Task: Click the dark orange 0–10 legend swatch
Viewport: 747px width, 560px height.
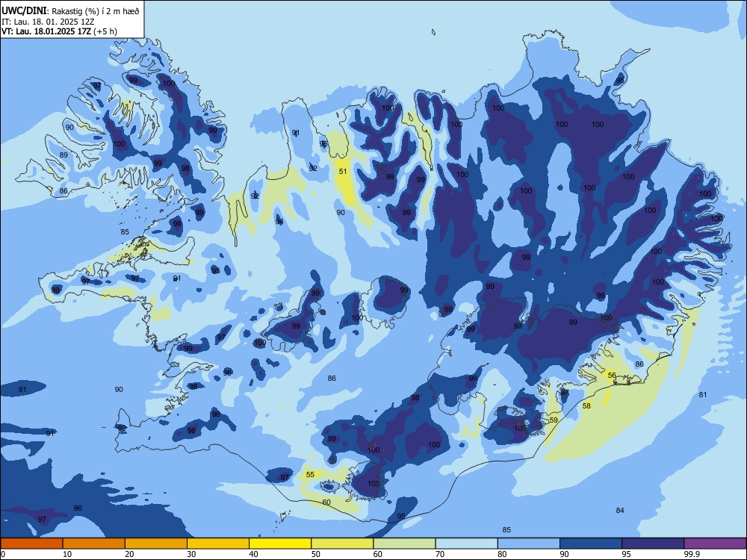Action: coord(31,544)
